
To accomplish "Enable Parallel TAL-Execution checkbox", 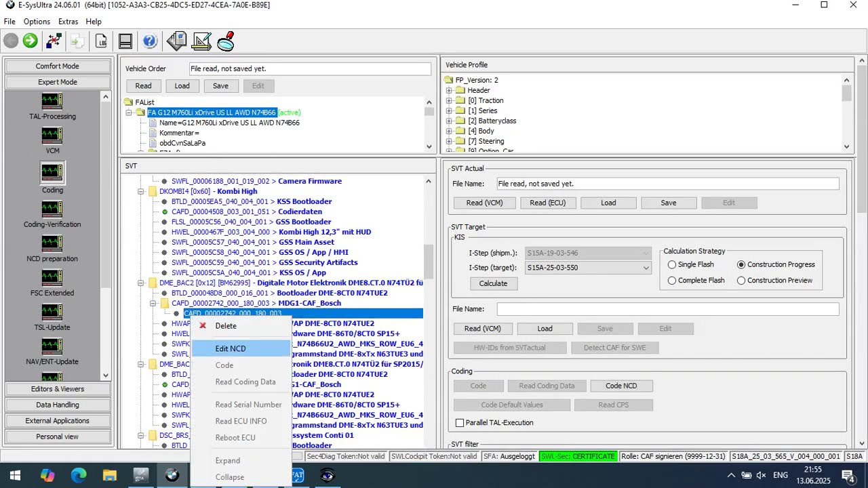I will tap(460, 423).
